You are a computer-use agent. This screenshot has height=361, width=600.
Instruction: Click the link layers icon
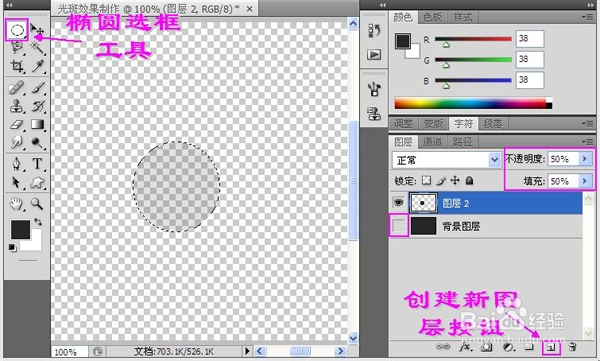(x=443, y=347)
